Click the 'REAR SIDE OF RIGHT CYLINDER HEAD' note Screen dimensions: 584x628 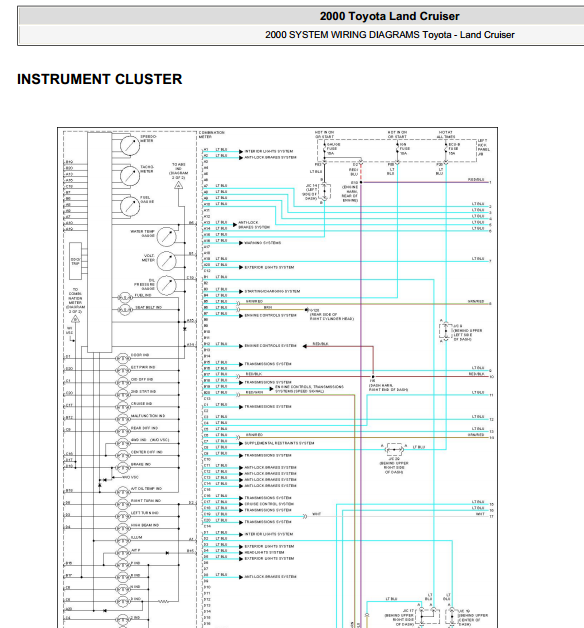(x=332, y=317)
